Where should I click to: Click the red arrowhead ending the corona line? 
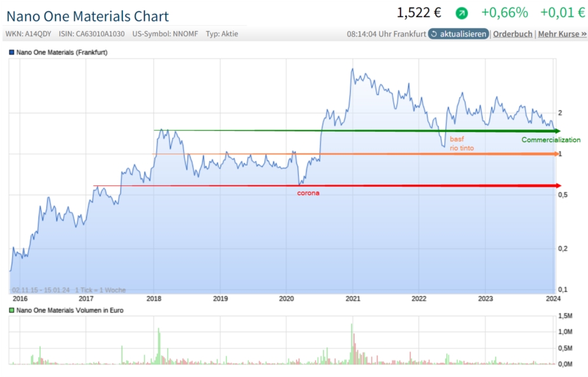click(558, 186)
